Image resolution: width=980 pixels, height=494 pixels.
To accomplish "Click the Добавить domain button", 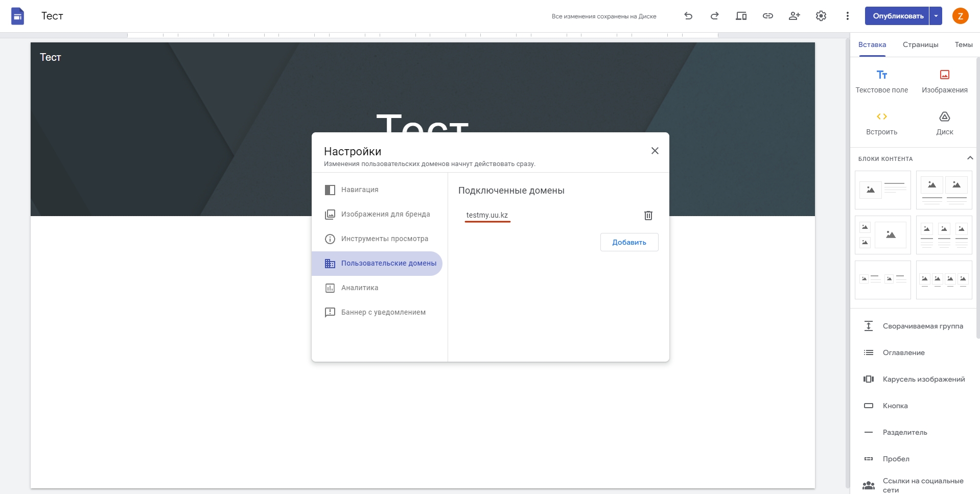I will 629,242.
